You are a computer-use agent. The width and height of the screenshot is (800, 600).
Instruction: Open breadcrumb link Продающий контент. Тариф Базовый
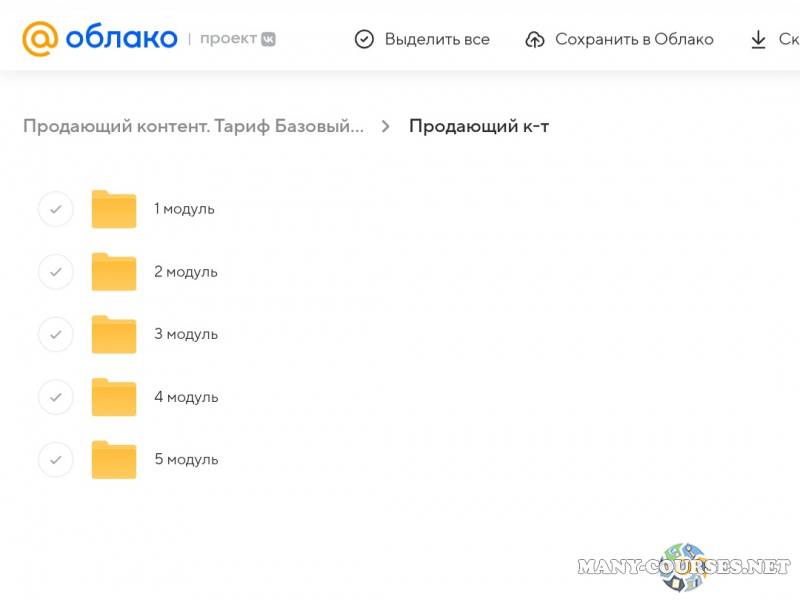(x=193, y=127)
